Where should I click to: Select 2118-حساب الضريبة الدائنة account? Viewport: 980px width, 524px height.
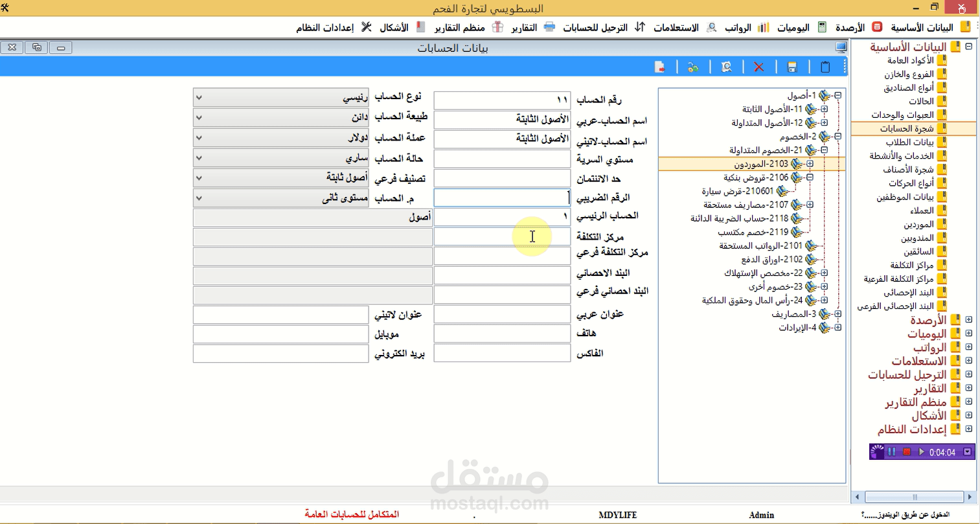tap(739, 218)
